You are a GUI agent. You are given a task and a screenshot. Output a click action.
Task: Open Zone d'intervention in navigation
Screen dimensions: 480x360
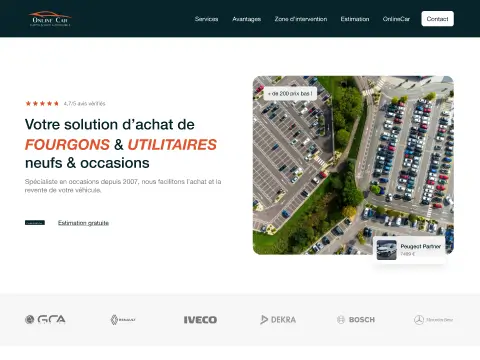[x=301, y=19]
